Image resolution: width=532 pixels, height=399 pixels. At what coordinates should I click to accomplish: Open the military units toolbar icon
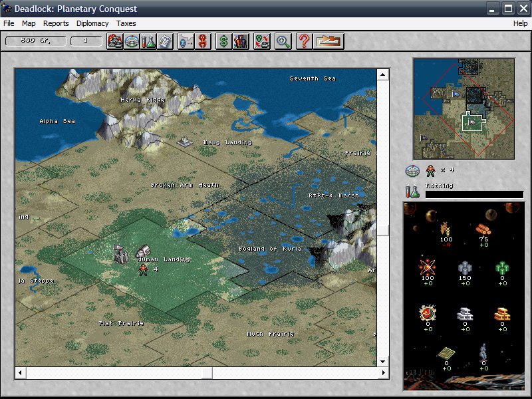[115, 41]
